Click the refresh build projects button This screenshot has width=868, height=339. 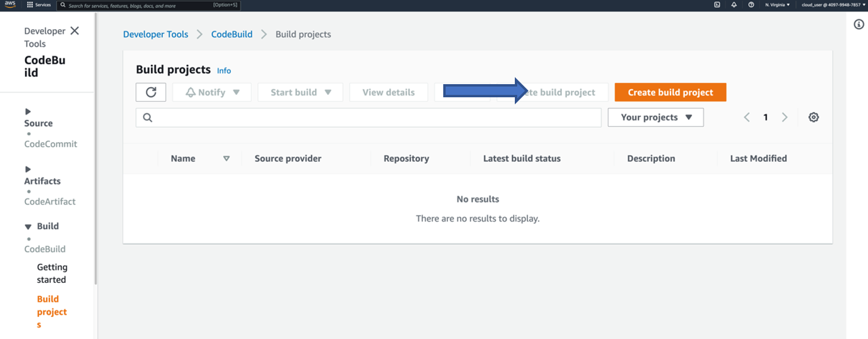coord(151,92)
